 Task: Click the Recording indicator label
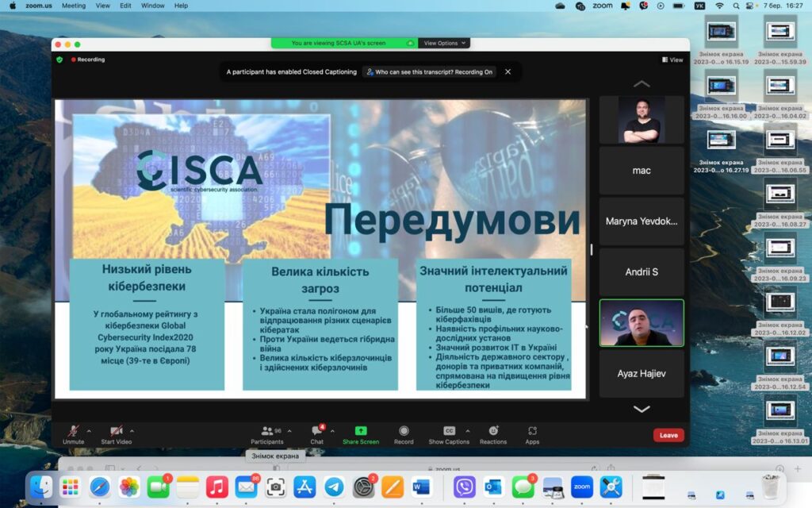pyautogui.click(x=88, y=60)
